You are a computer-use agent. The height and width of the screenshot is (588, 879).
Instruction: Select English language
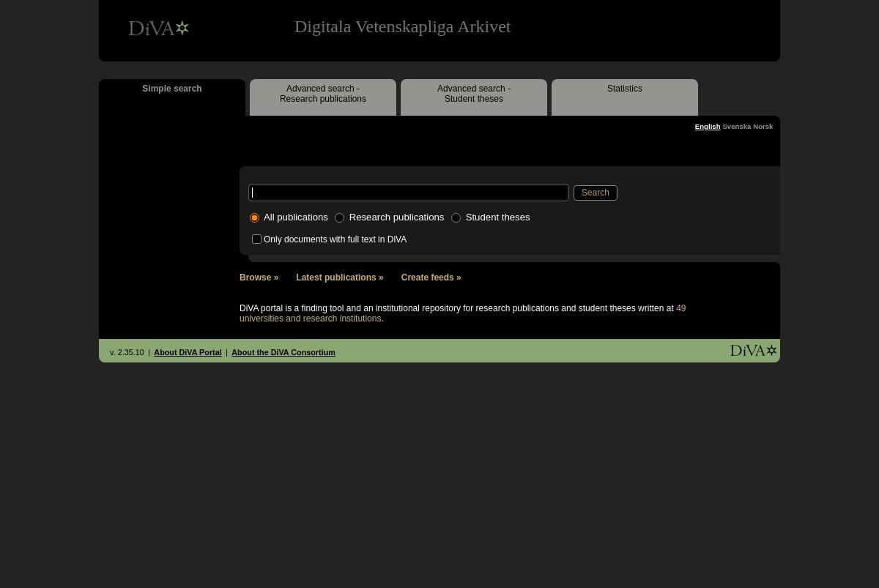click(x=708, y=127)
